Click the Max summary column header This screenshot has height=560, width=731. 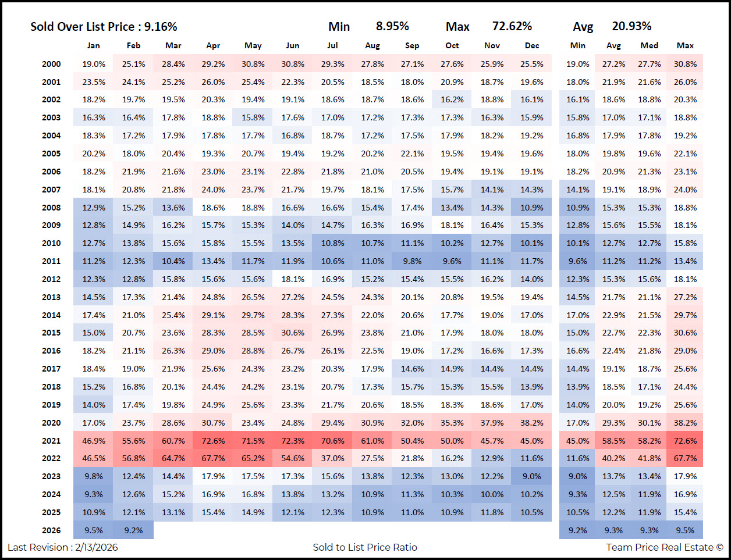pyautogui.click(x=685, y=45)
